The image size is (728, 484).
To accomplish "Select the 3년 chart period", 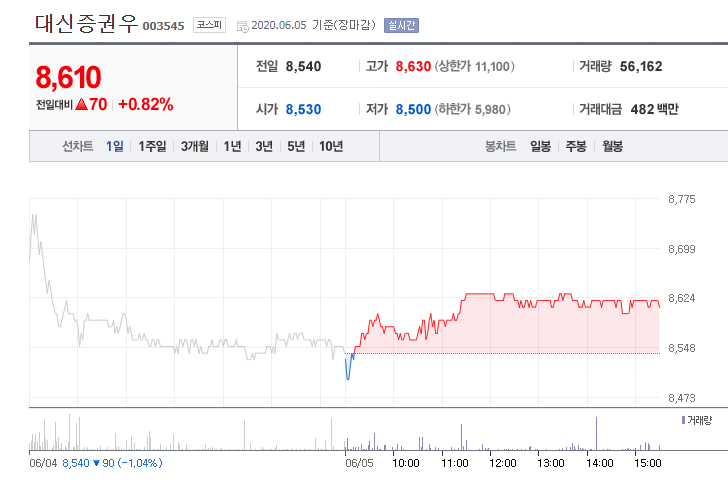I will tap(264, 146).
